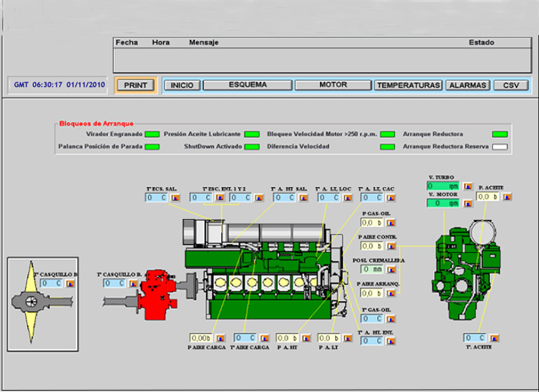Switch to the TEMPERATURAS screen

408,85
